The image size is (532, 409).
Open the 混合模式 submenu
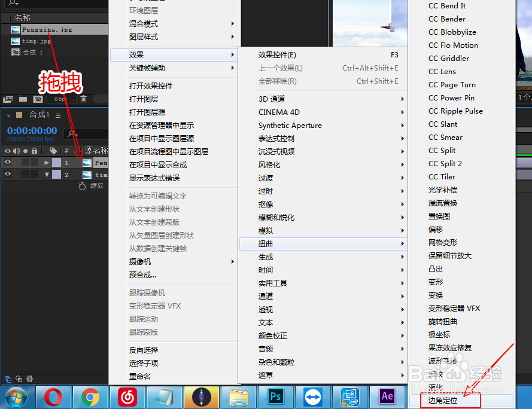174,24
